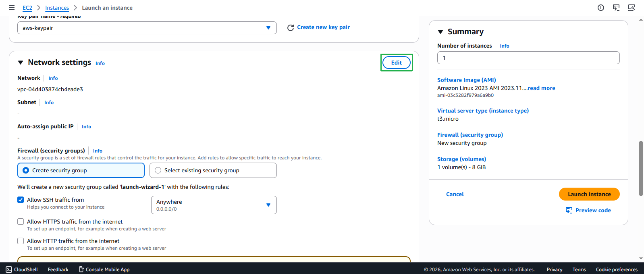644x274 pixels.
Task: Open the Anywhere SSH source dropdown
Action: tap(214, 205)
